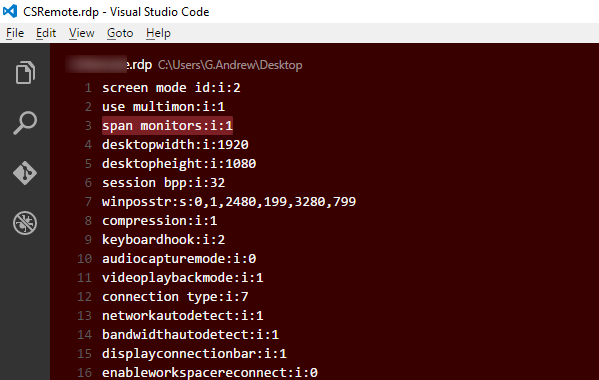Click the path C:\Users\G.Andrew\Desktop
This screenshot has height=380, width=599.
(230, 65)
